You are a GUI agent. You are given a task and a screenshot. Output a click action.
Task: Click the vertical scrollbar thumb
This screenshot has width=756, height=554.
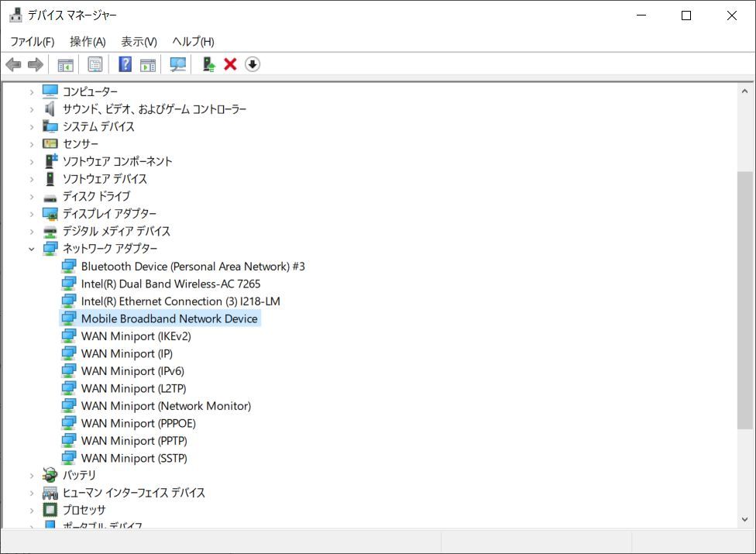point(744,301)
